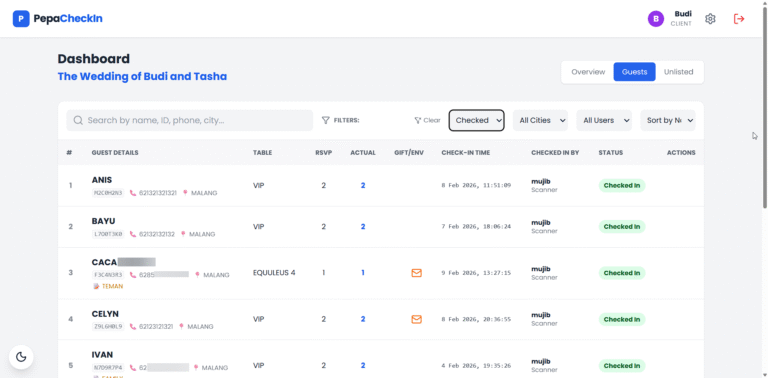Click the CHECKED IN BY column header
This screenshot has height=378, width=768.
555,153
